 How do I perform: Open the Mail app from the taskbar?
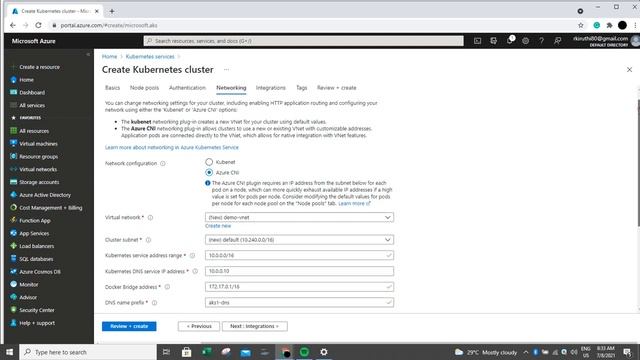pos(246,352)
